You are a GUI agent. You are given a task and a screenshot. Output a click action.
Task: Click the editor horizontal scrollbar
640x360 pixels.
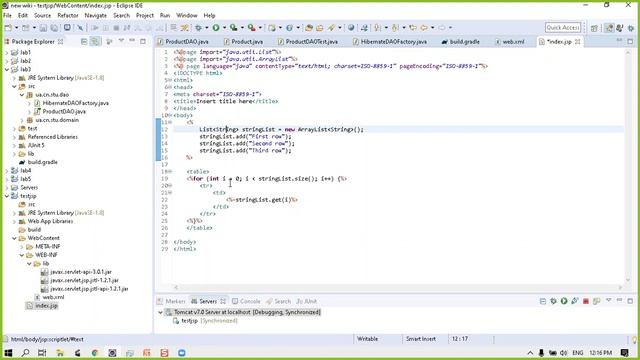[x=398, y=288]
